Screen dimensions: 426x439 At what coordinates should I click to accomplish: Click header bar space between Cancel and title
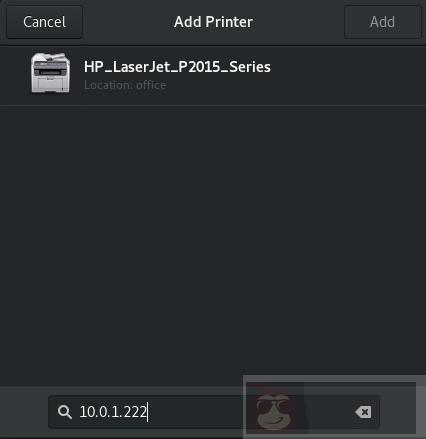(x=128, y=22)
